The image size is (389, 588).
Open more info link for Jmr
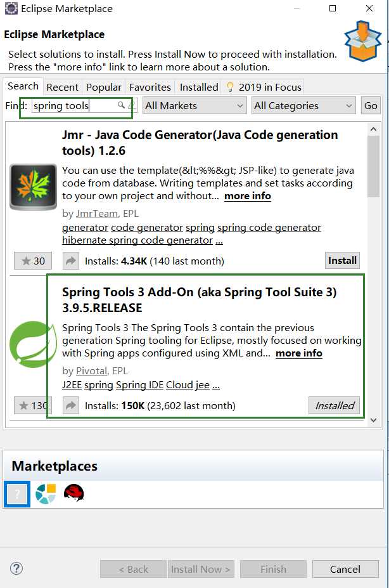tap(248, 196)
